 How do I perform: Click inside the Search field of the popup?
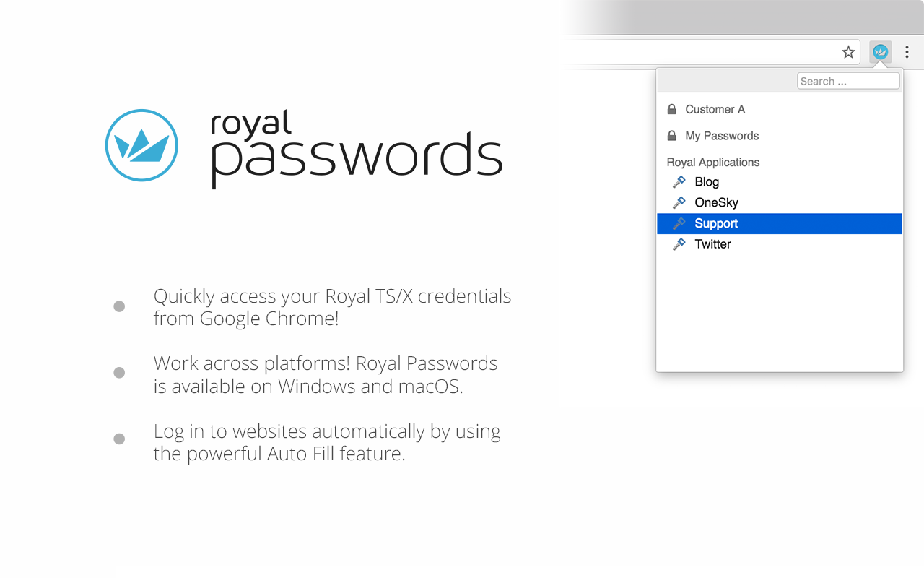(x=848, y=81)
